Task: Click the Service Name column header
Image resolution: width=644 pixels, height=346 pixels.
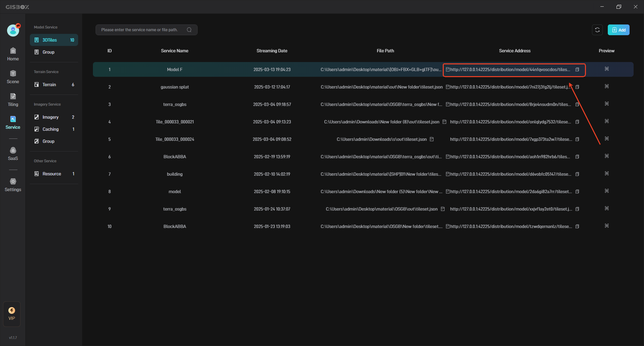Action: [174, 51]
